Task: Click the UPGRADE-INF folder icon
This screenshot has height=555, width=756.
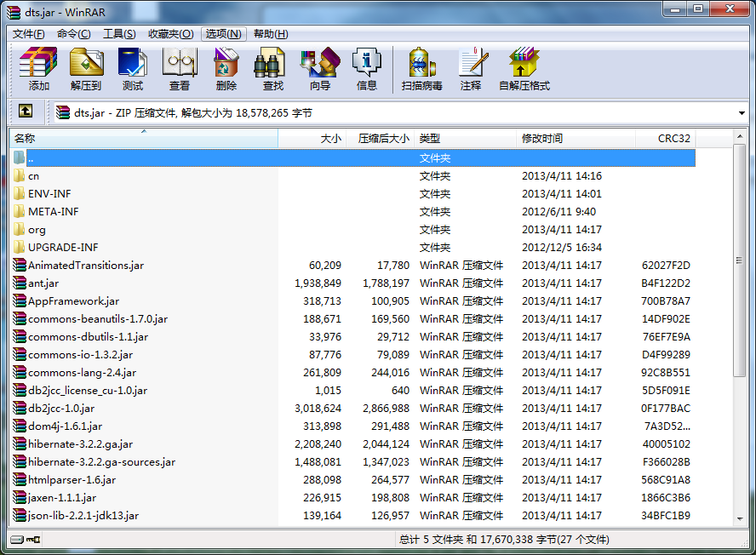Action: click(19, 247)
